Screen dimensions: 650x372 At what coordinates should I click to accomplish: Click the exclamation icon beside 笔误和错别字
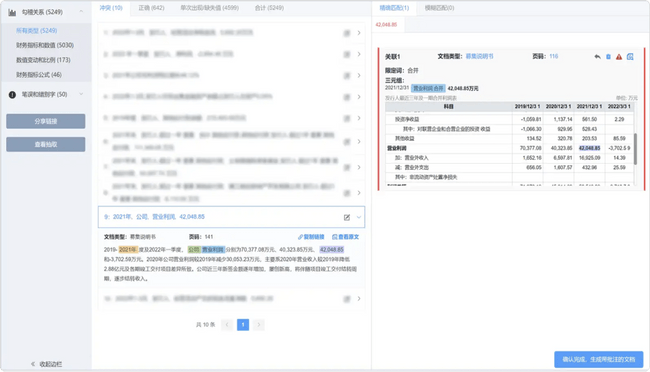12,95
